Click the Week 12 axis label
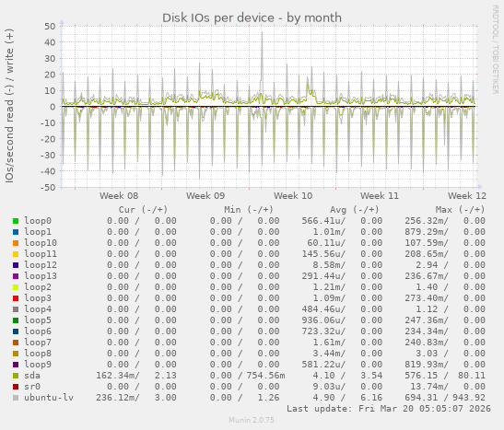Viewport: 504px width, 430px height. pyautogui.click(x=467, y=195)
